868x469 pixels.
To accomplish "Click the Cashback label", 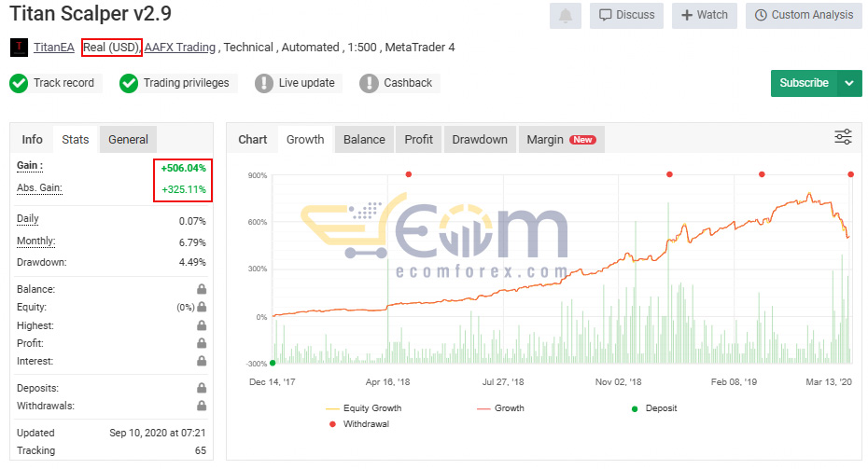I will click(408, 83).
